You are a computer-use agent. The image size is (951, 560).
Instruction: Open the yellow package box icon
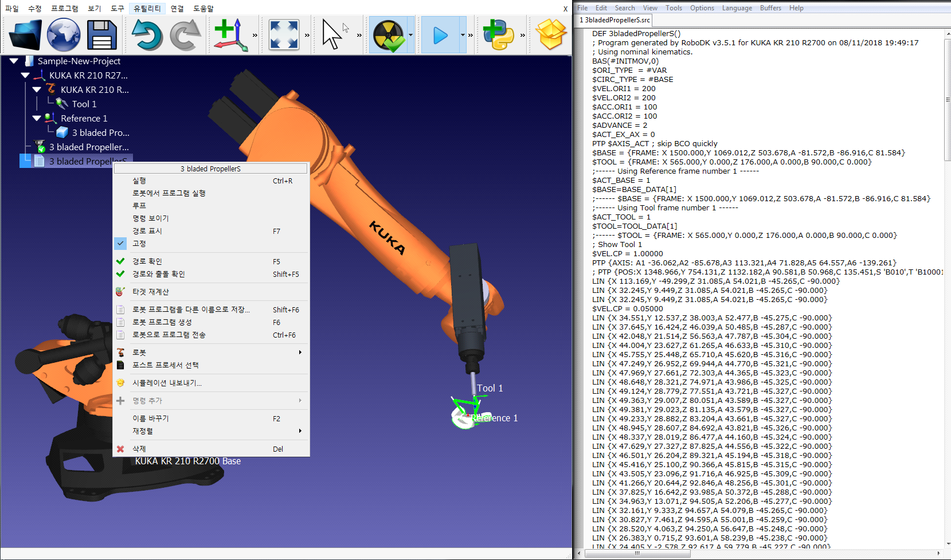[551, 35]
